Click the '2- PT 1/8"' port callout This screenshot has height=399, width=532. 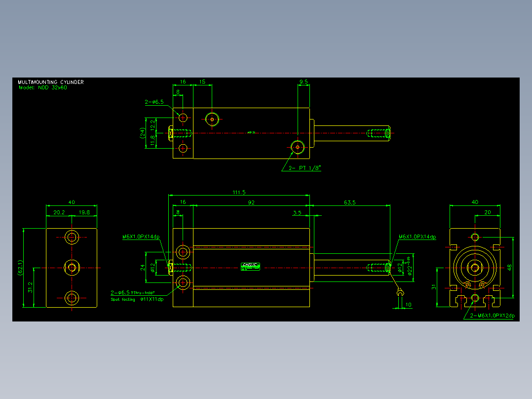pos(304,168)
